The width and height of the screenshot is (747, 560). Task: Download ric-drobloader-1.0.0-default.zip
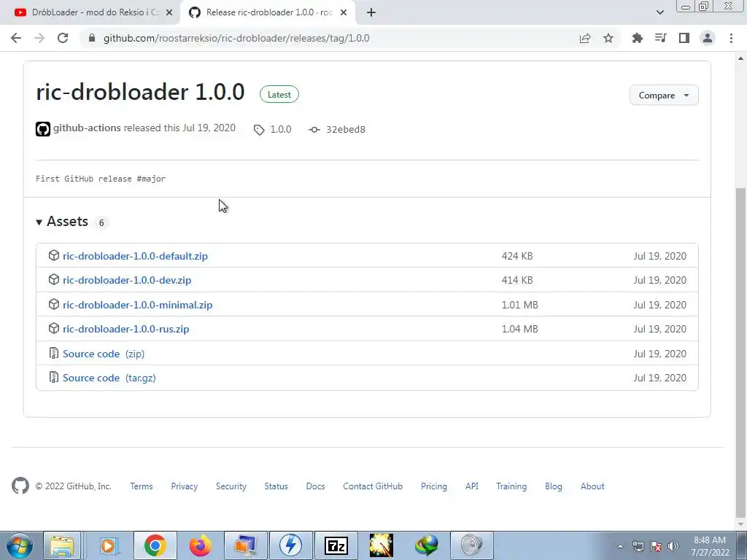135,256
